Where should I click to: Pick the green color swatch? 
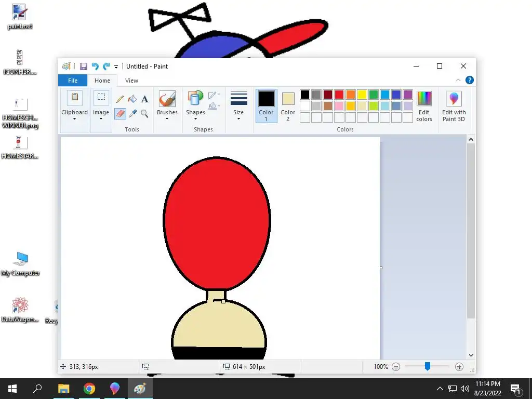point(373,95)
